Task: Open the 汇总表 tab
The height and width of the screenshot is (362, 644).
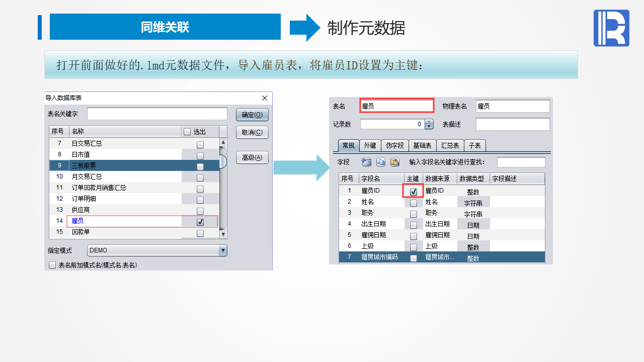Action: 450,145
